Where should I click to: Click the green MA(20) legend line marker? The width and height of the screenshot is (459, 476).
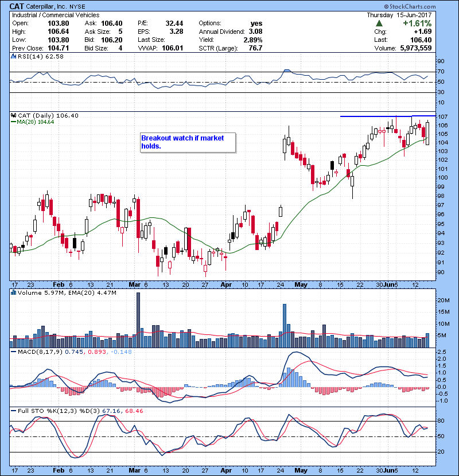point(13,122)
